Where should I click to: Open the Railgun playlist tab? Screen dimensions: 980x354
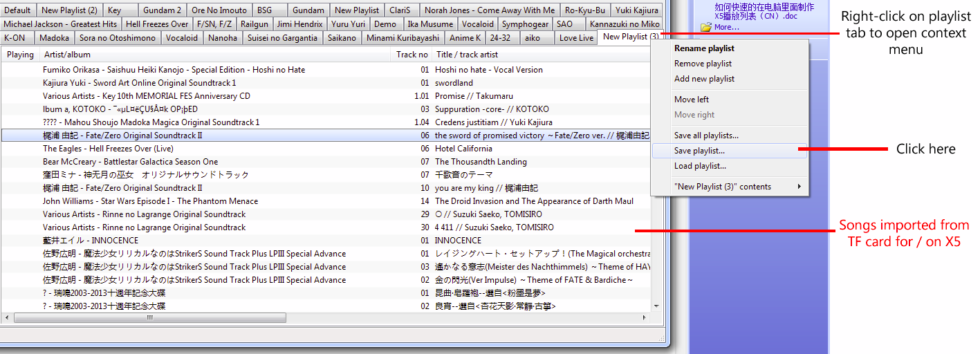[255, 24]
